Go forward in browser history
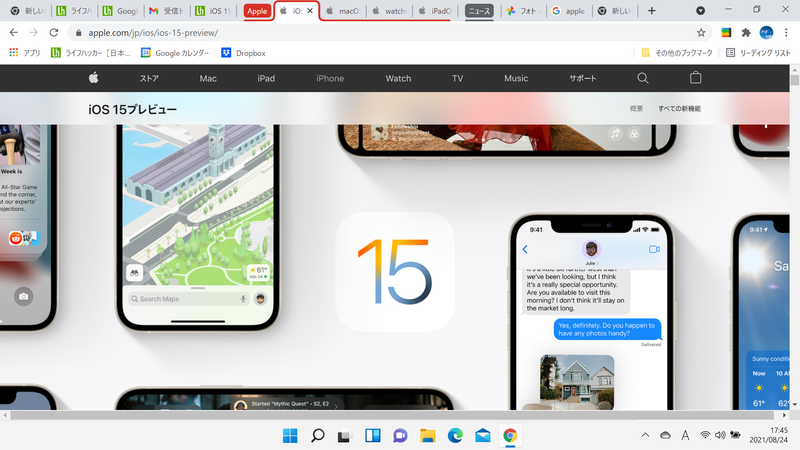 [34, 33]
